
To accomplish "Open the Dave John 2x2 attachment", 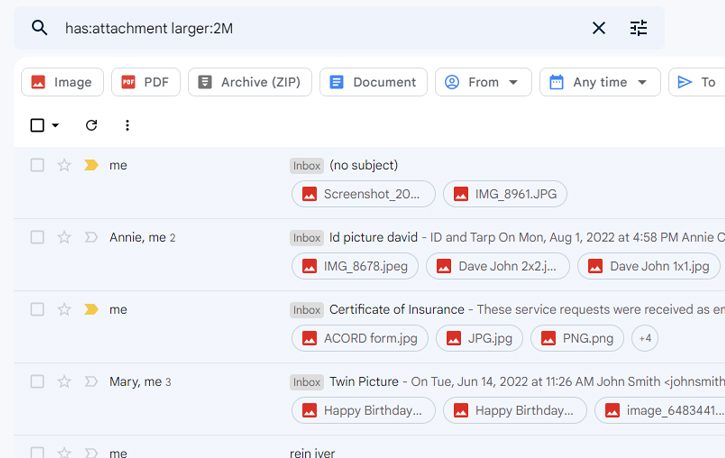I will pyautogui.click(x=498, y=266).
